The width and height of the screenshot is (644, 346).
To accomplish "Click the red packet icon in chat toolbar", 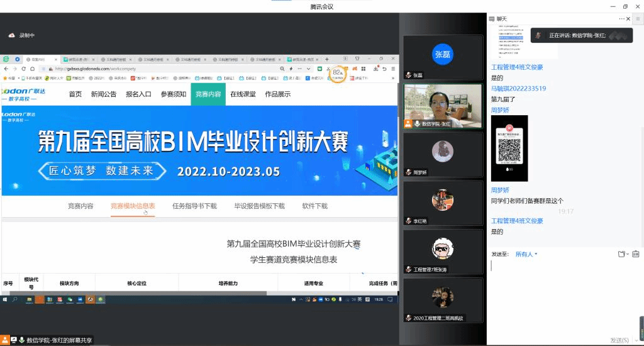I will (636, 254).
